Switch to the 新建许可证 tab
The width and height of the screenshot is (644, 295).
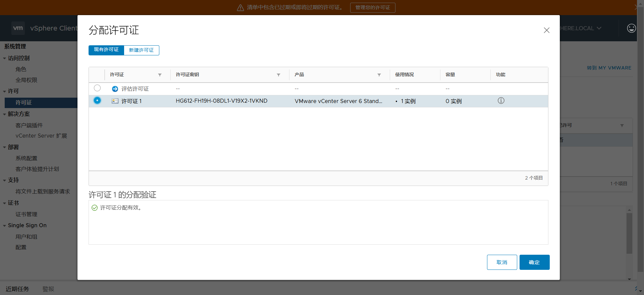142,50
